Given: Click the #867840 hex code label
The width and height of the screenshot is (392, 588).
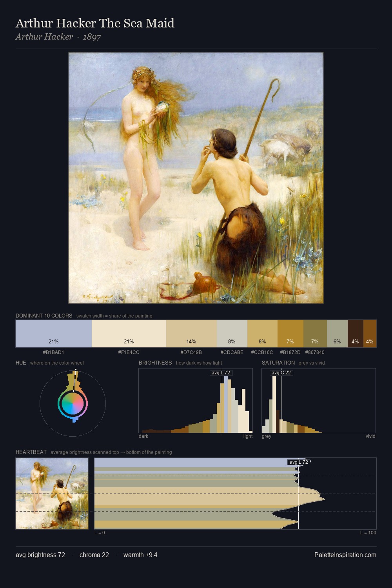Looking at the screenshot, I should (315, 352).
